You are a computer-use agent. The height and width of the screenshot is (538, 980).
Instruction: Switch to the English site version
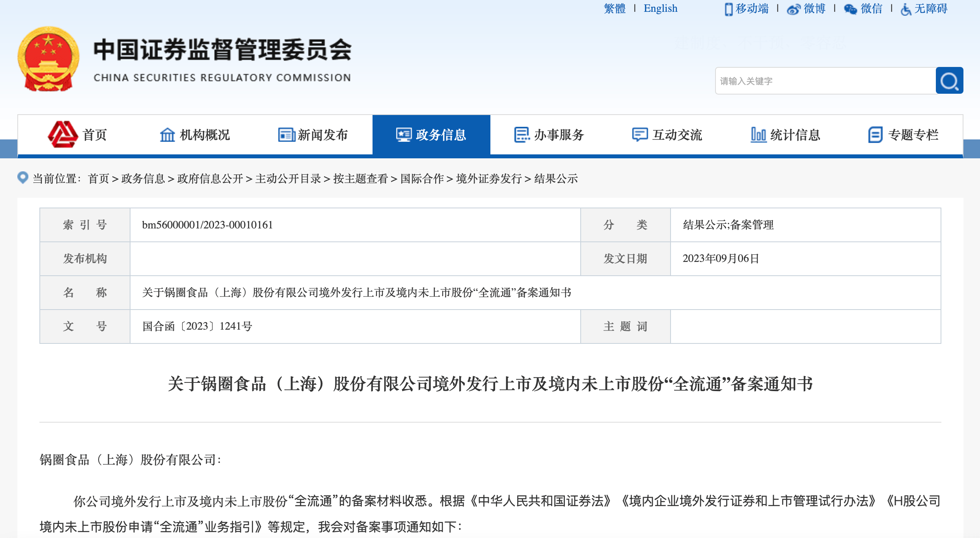pyautogui.click(x=660, y=8)
